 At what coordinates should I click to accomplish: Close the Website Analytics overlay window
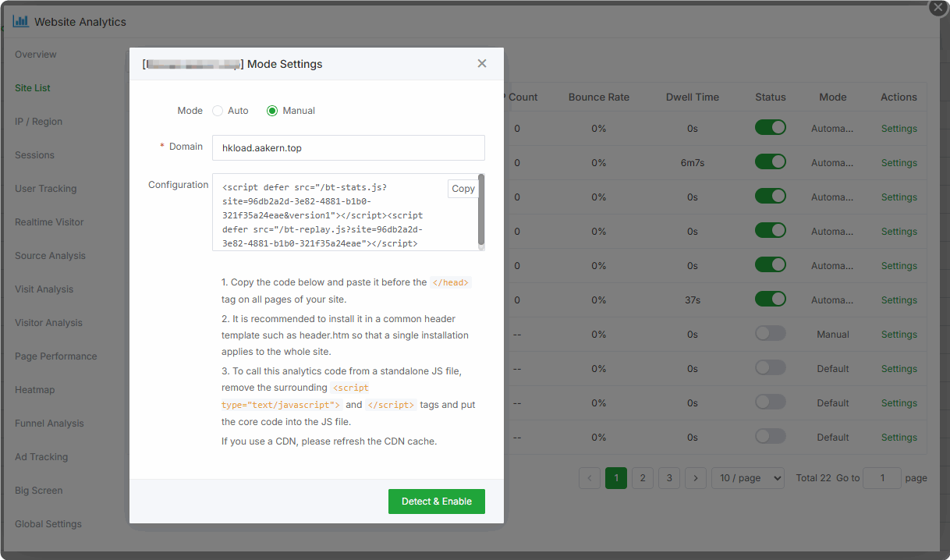(x=938, y=7)
